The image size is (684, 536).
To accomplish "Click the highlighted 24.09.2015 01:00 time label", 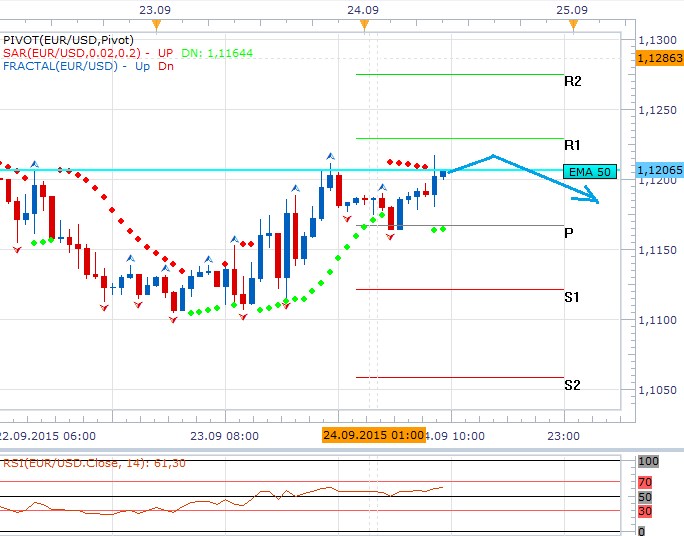I will (372, 435).
